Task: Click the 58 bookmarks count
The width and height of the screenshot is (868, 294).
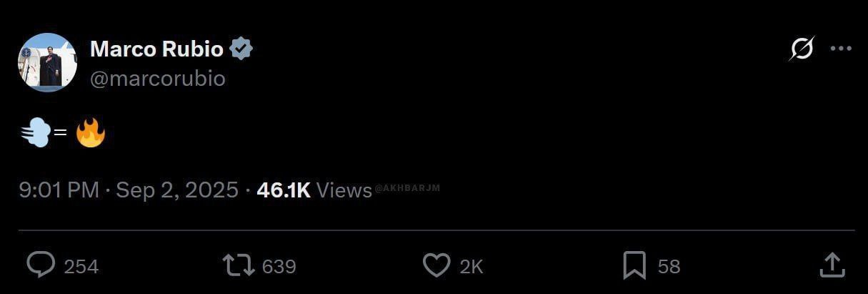Action: pos(669,267)
